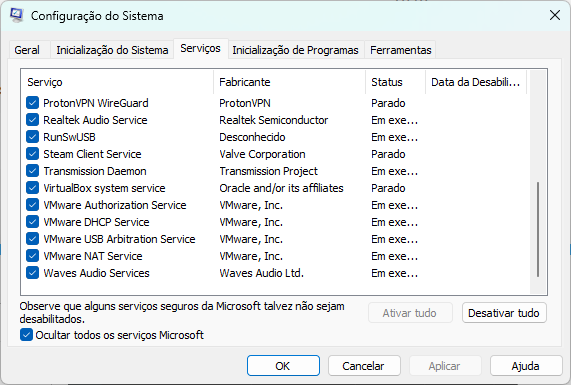Screen dimensions: 571x385
Task: Select the Transmission Daemon service name
Action: [95, 171]
